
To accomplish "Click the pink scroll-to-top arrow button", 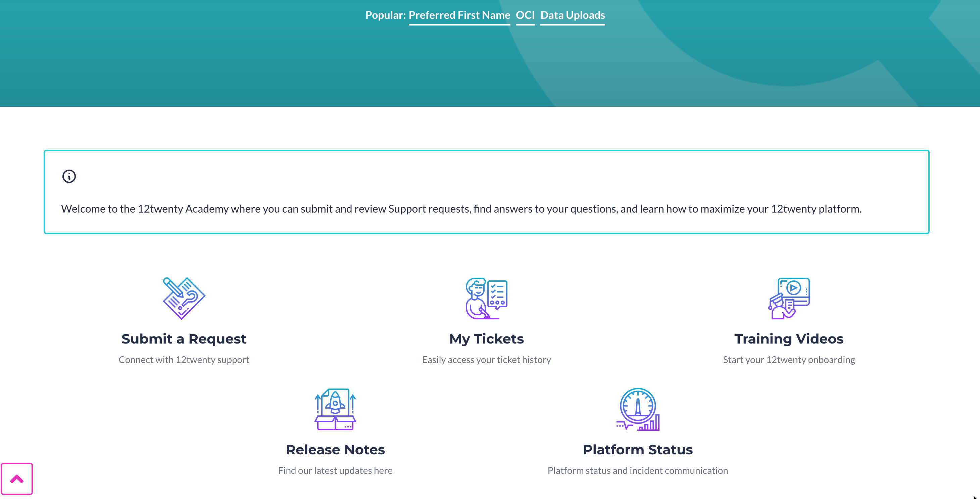I will tap(17, 479).
